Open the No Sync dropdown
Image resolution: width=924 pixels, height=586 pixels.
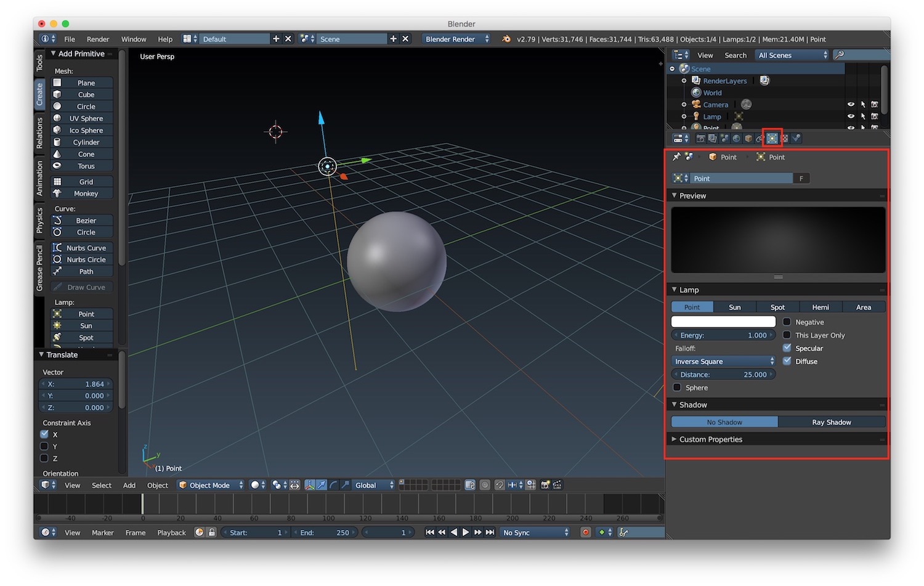pos(535,532)
